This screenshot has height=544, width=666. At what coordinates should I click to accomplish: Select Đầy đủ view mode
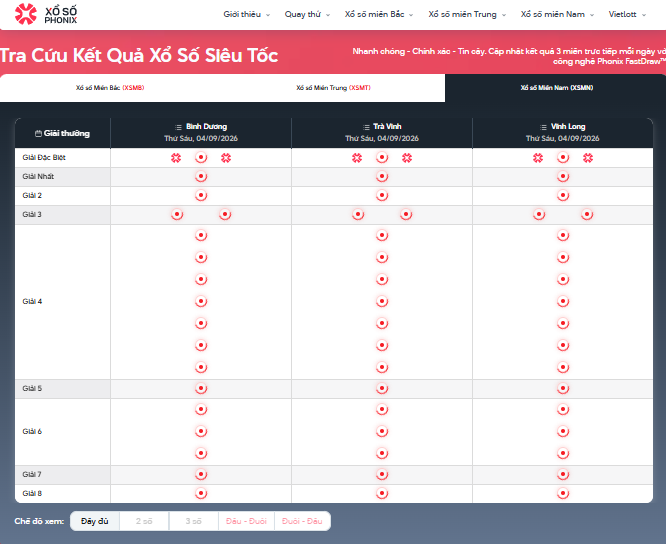95,521
